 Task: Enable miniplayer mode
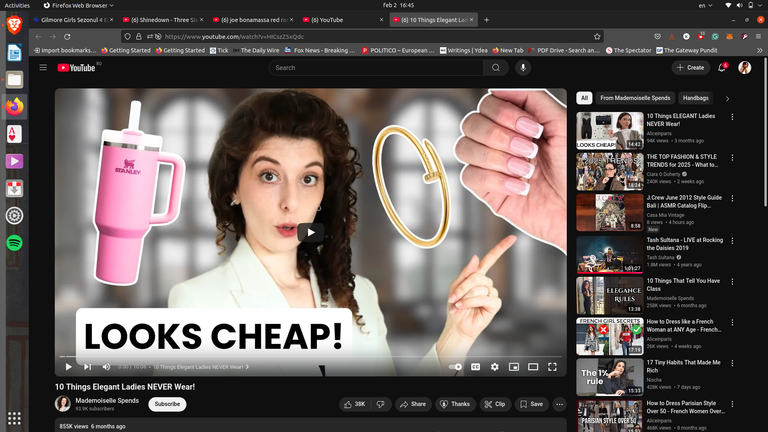click(514, 367)
